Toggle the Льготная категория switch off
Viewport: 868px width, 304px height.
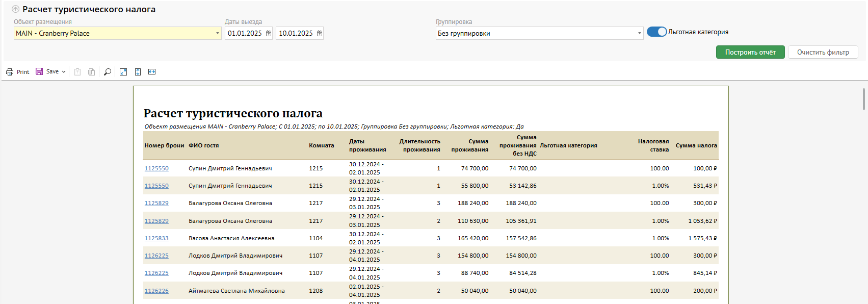coord(656,32)
